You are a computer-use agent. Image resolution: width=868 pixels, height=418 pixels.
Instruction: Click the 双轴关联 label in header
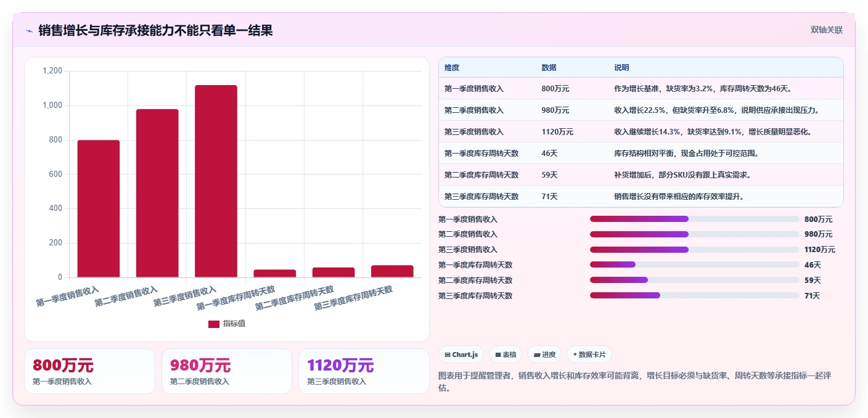(x=826, y=30)
